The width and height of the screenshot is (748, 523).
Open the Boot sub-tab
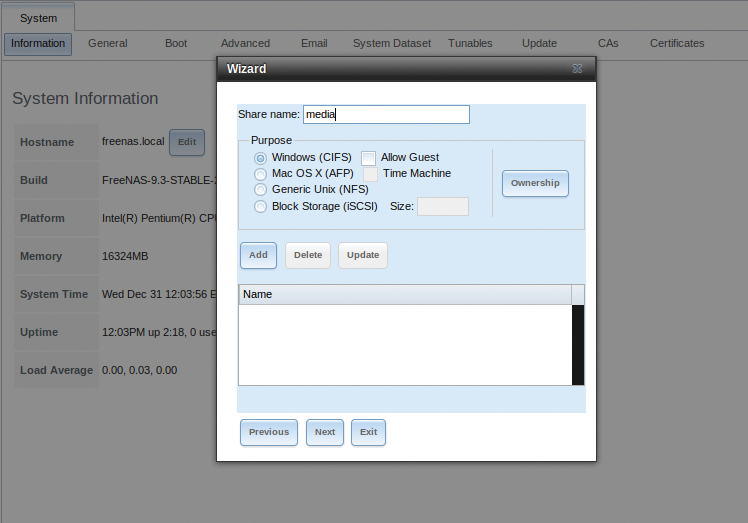176,43
